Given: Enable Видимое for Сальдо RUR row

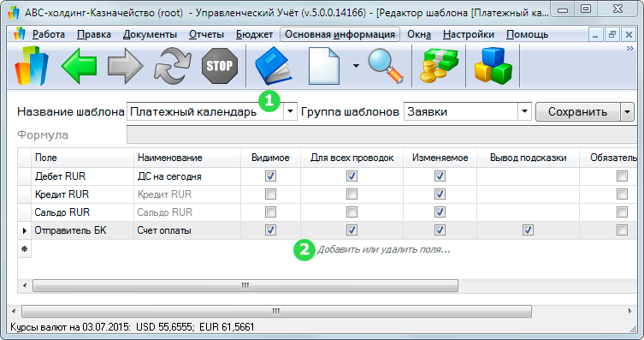Looking at the screenshot, I should coord(270,212).
